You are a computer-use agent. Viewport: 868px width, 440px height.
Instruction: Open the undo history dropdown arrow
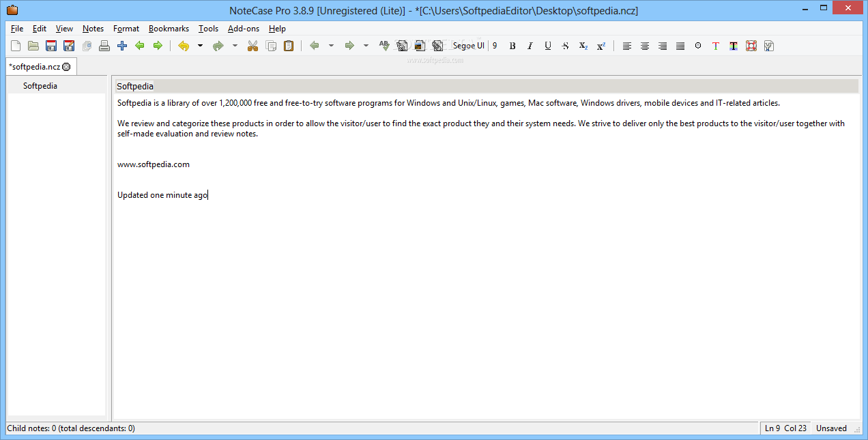[x=200, y=46]
